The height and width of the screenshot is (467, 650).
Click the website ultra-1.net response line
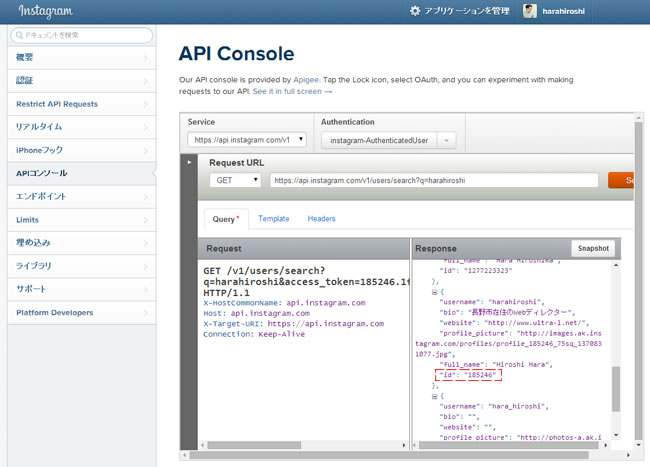click(514, 323)
